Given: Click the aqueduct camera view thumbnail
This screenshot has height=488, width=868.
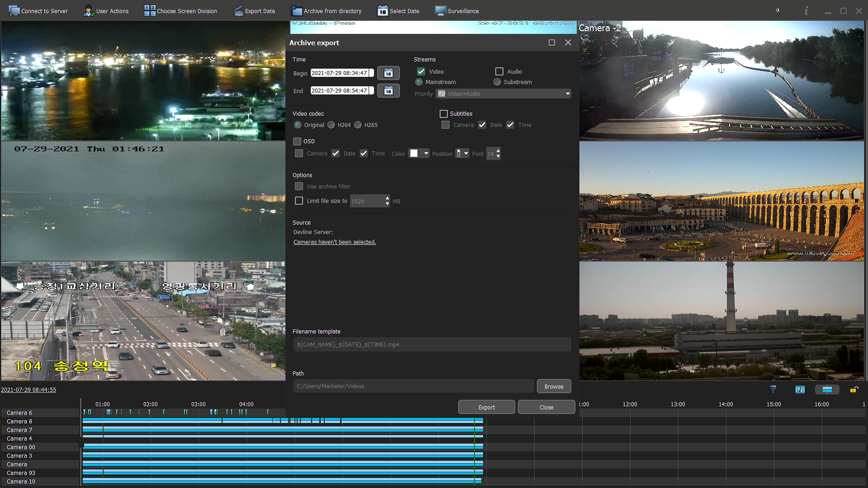Looking at the screenshot, I should click(x=722, y=202).
